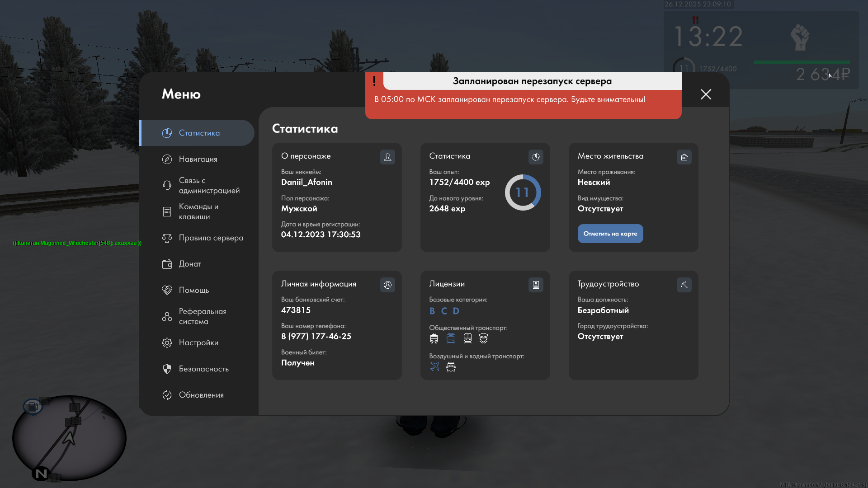Click the profile icon in О персонаже card
868x488 pixels.
(x=387, y=157)
